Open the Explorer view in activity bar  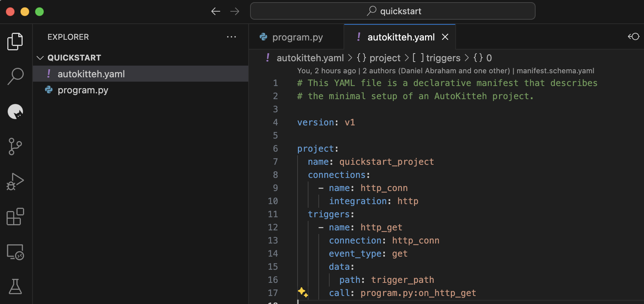click(x=15, y=42)
